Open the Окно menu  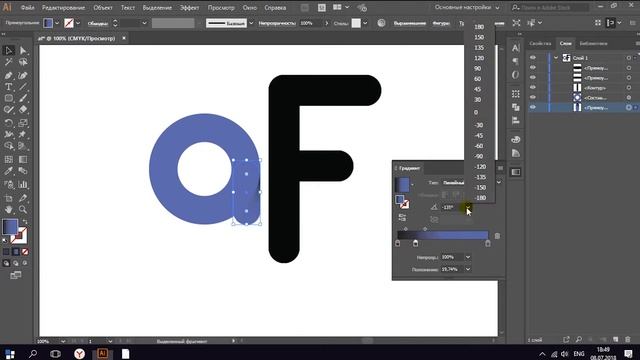tap(249, 8)
